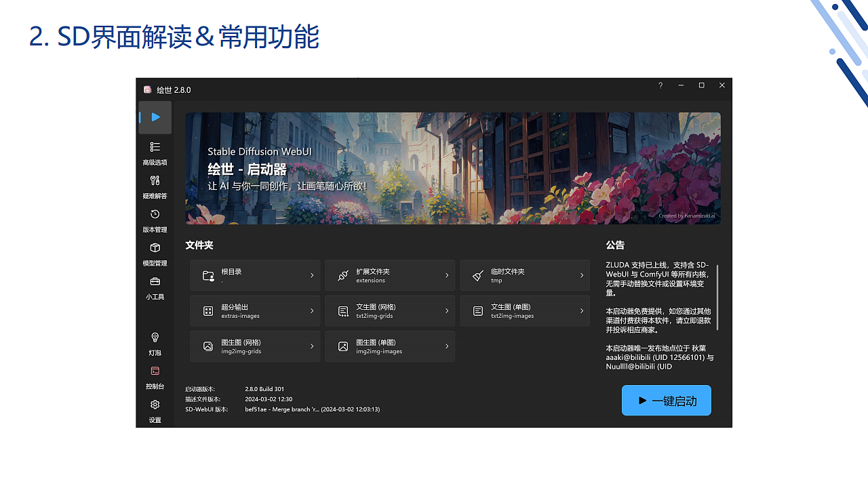Click the SD-WebUI bef51ae version value
Image resolution: width=868 pixels, height=488 pixels.
(312, 409)
